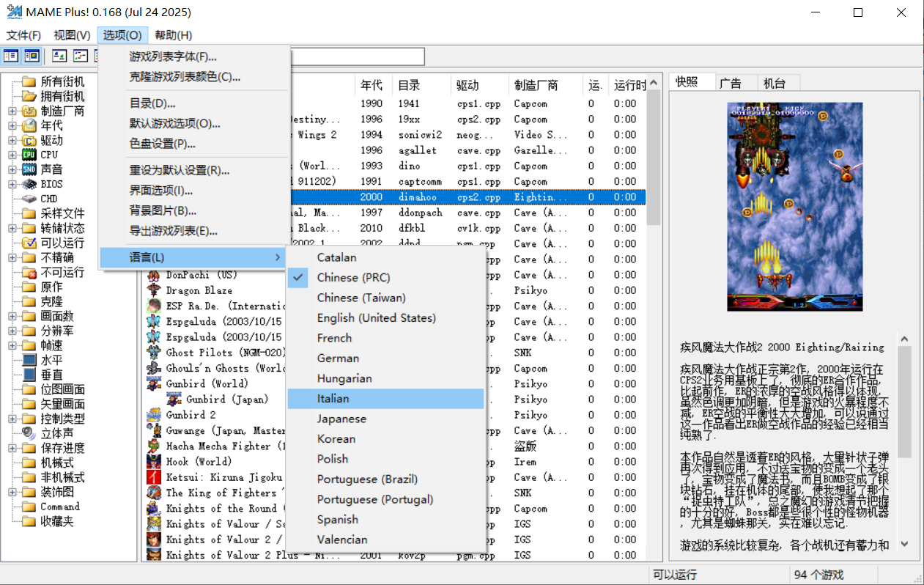Expand the 分辨率 tree node

(x=12, y=331)
